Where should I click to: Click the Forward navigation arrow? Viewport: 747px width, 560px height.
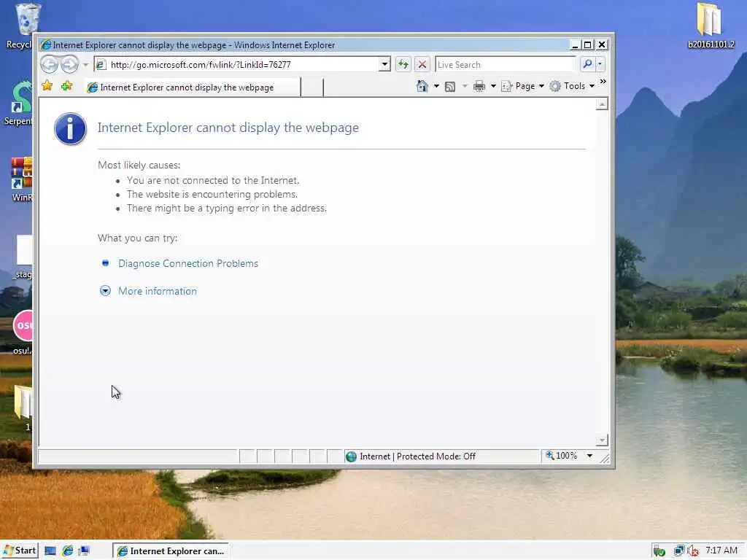click(69, 64)
